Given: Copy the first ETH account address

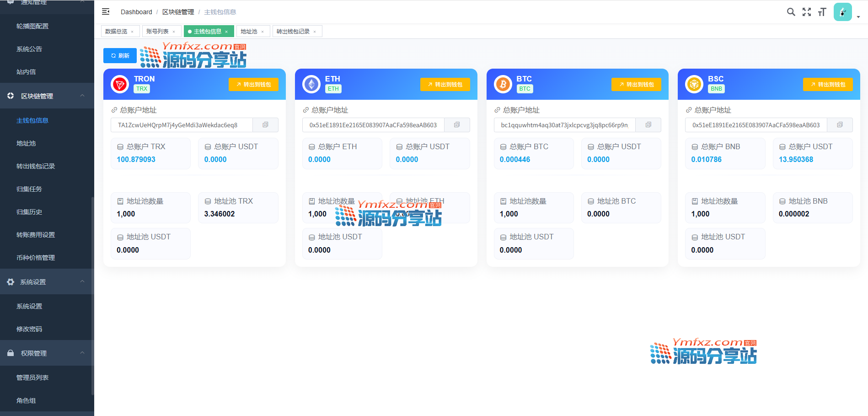Looking at the screenshot, I should click(x=456, y=125).
